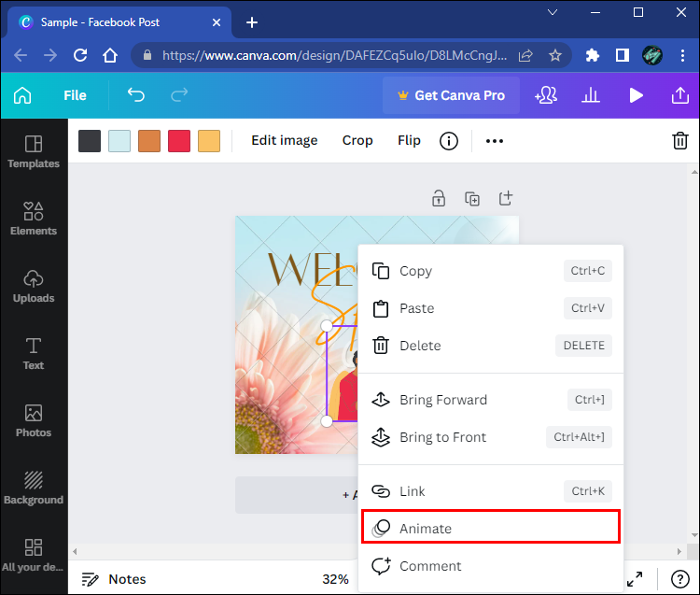Click the Crop button
The height and width of the screenshot is (595, 700).
357,140
